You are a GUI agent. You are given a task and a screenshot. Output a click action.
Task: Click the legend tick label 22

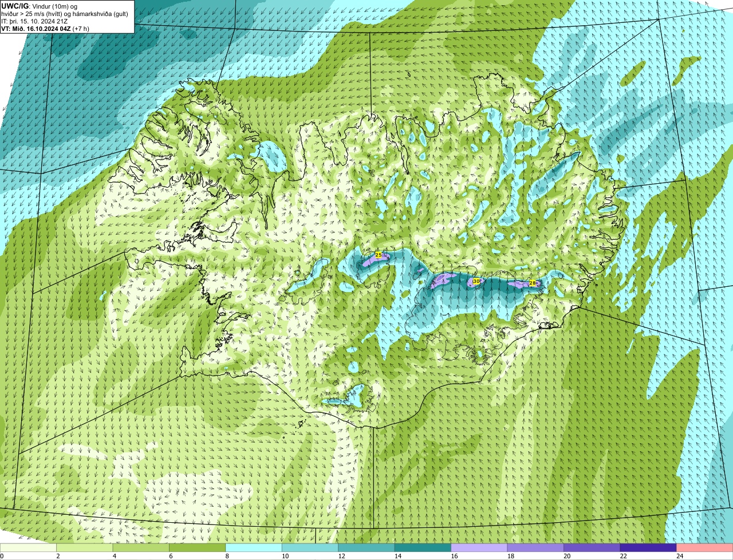(623, 555)
